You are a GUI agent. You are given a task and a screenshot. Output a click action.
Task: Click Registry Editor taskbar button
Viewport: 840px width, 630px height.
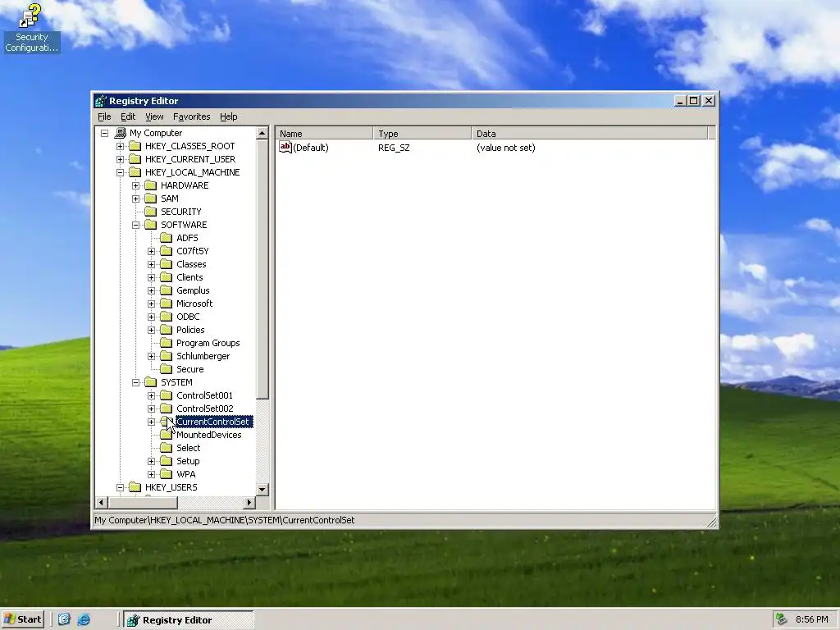[x=189, y=620]
